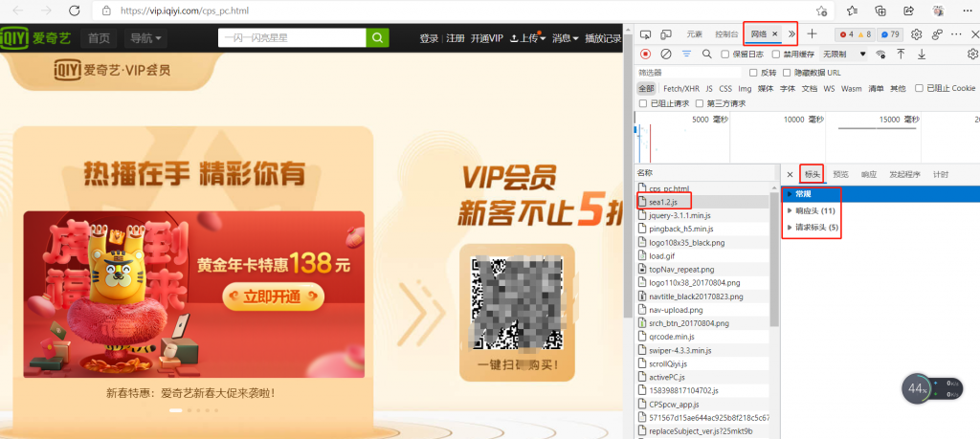Open the browser profile avatar
Screen dimensions: 980x439
(x=938, y=10)
